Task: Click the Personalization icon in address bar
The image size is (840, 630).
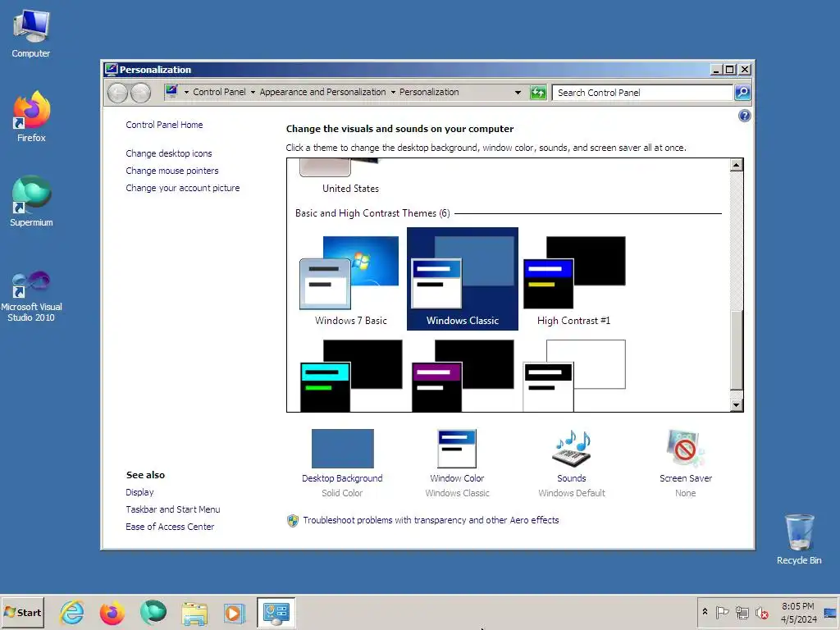Action: tap(171, 92)
